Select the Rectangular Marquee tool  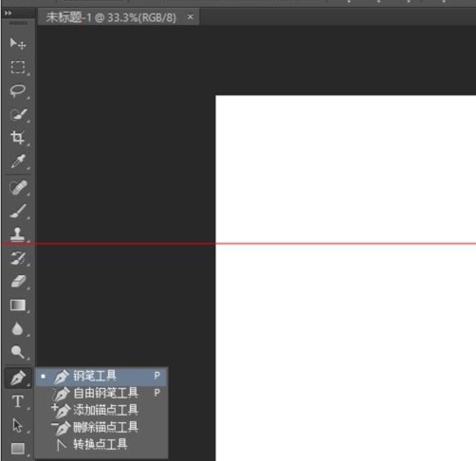click(18, 67)
